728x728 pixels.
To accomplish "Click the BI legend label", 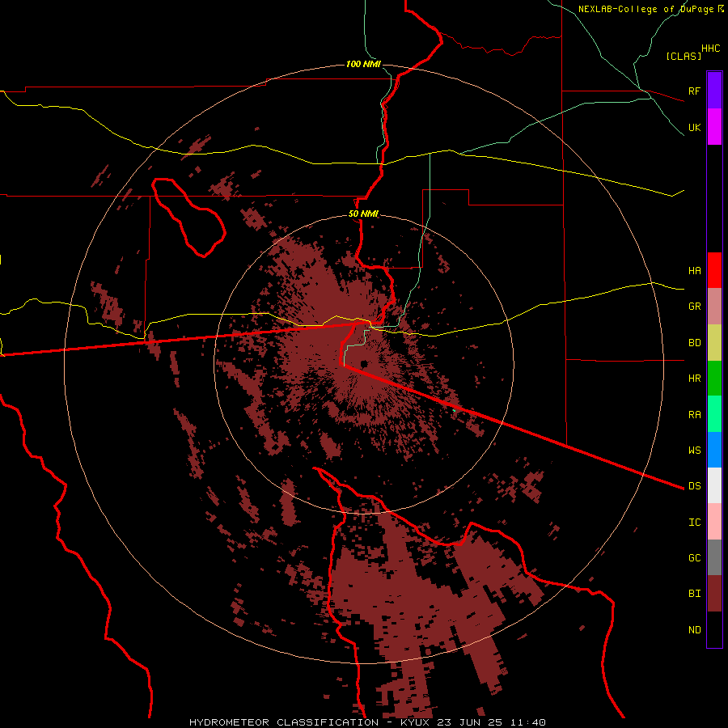I will click(x=694, y=594).
